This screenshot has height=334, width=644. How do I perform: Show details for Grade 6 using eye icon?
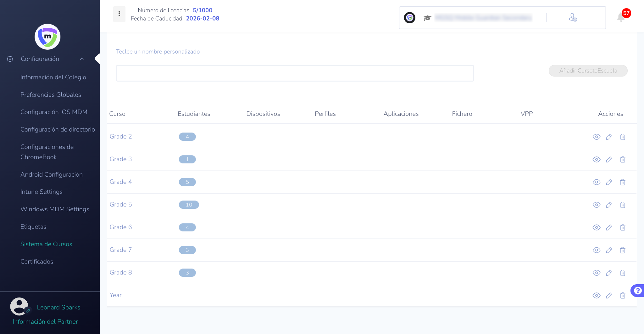[597, 227]
